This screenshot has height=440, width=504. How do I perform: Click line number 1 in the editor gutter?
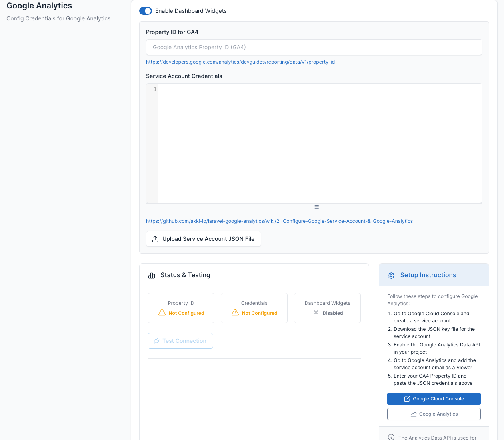point(155,89)
